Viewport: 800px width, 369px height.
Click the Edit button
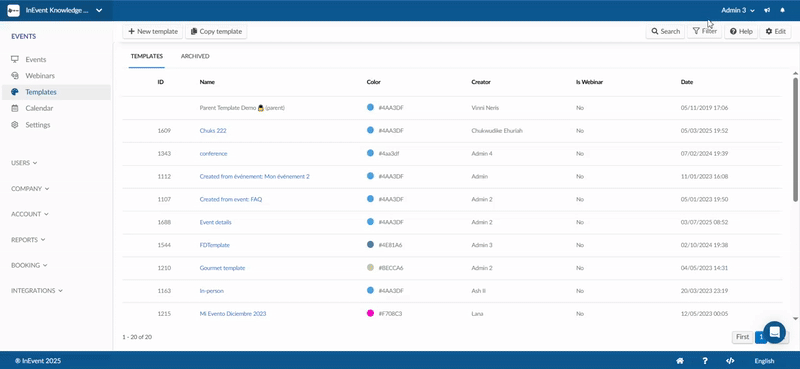776,31
